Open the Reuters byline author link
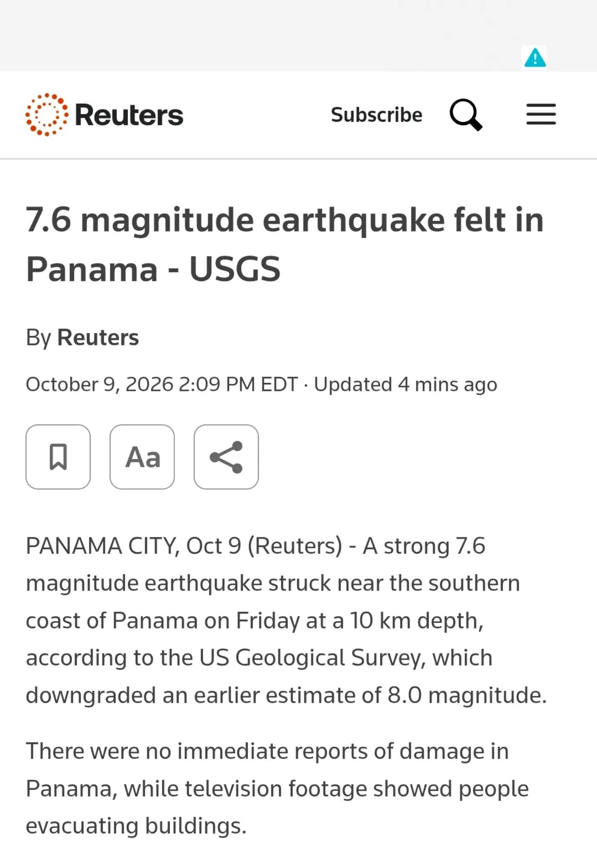The width and height of the screenshot is (597, 868). point(98,338)
